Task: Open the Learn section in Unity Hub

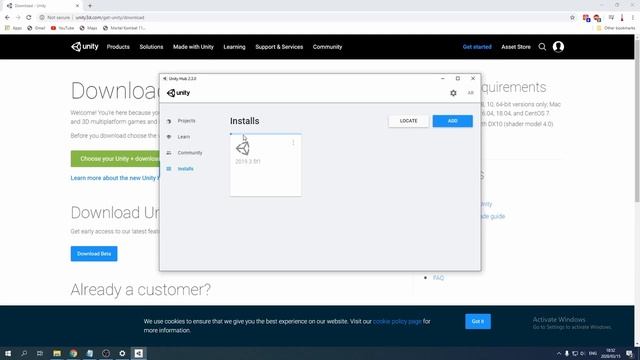Action: [184, 137]
